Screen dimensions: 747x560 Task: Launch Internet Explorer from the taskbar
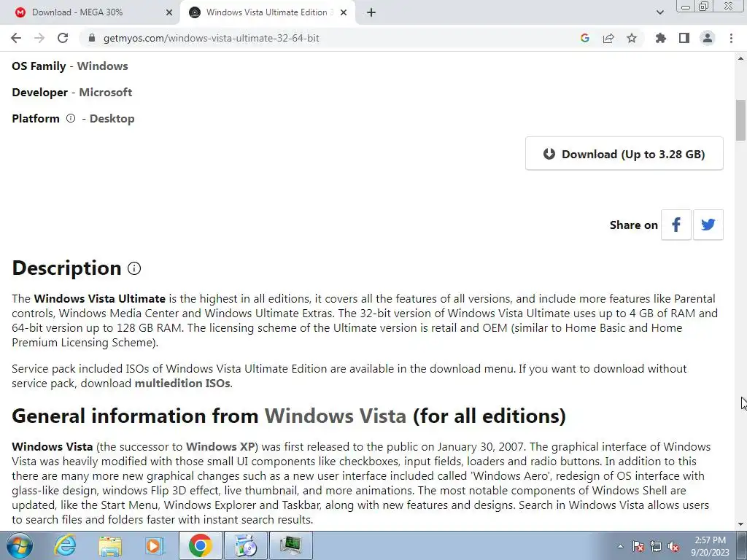pos(65,545)
